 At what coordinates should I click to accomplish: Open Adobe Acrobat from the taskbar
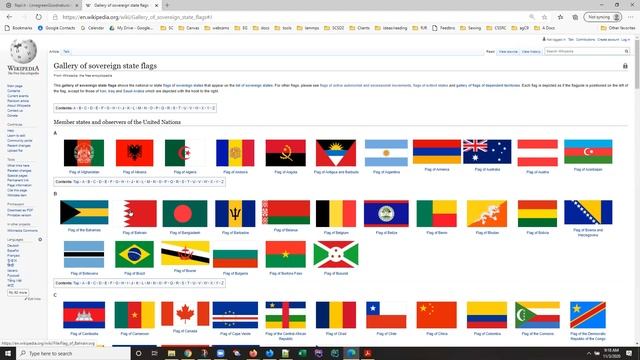[x=367, y=353]
